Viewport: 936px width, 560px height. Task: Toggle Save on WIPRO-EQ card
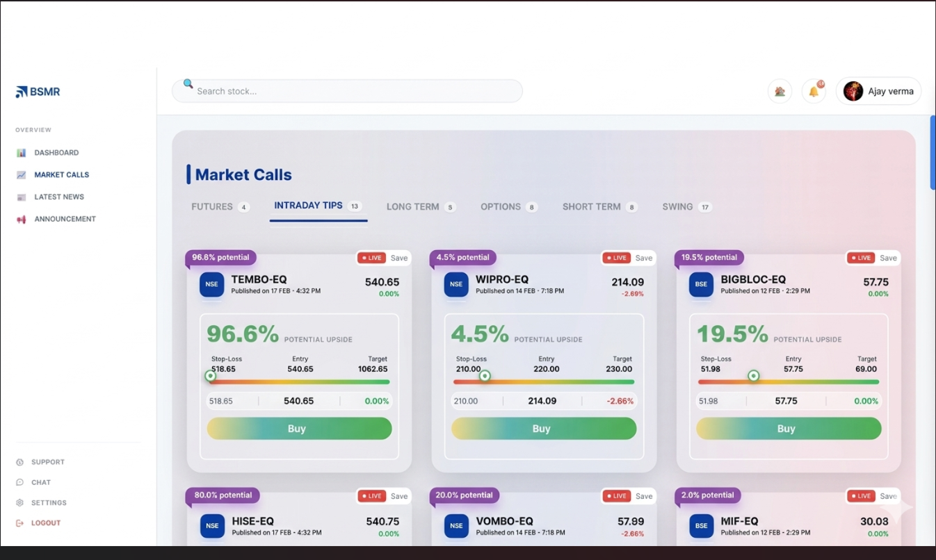coord(644,258)
